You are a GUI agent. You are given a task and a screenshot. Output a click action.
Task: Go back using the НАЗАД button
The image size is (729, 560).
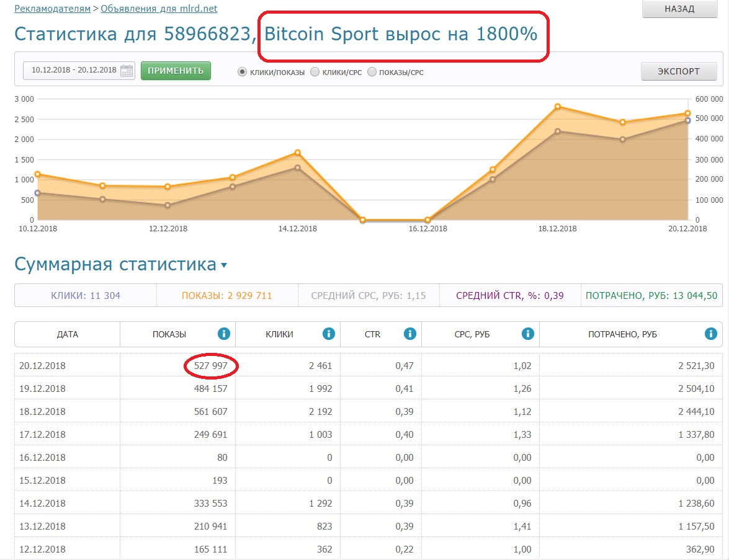[x=680, y=9]
